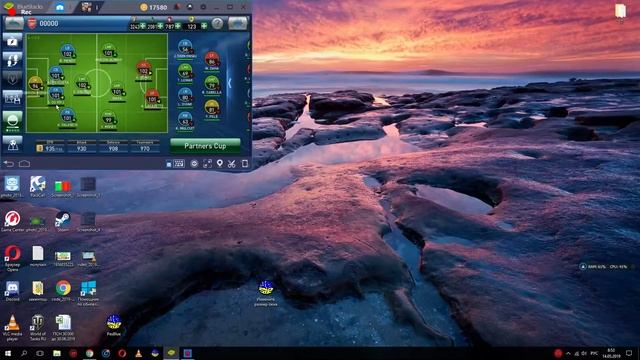Click Android back arrow in BlueStacks bar
This screenshot has height=360, width=640.
(9, 164)
